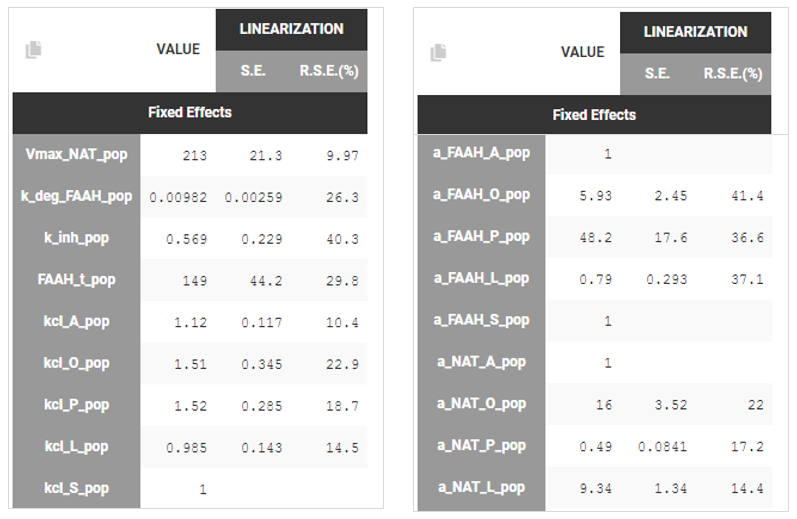Image resolution: width=797 pixels, height=519 pixels.
Task: Click the copy icon of the Vmax_NAT_pop table
Action: [33, 49]
